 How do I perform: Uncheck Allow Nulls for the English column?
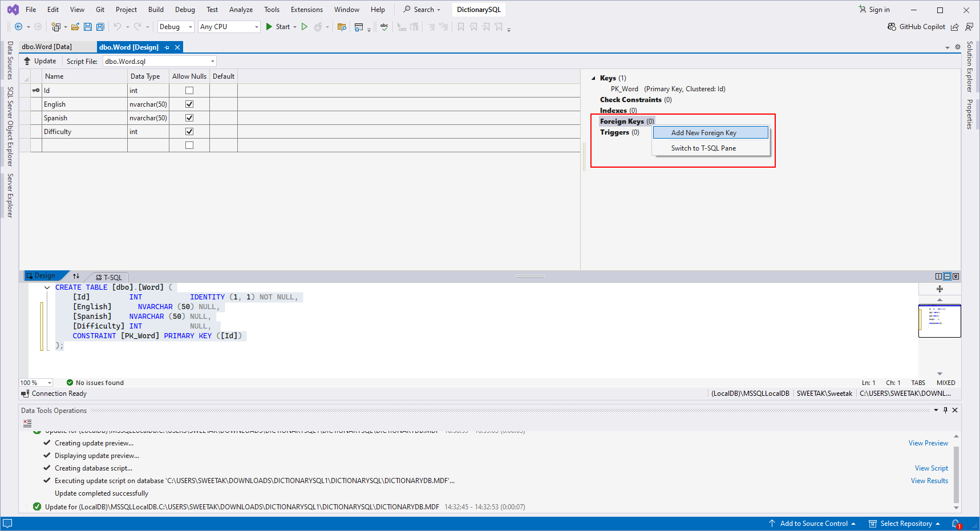click(x=189, y=104)
